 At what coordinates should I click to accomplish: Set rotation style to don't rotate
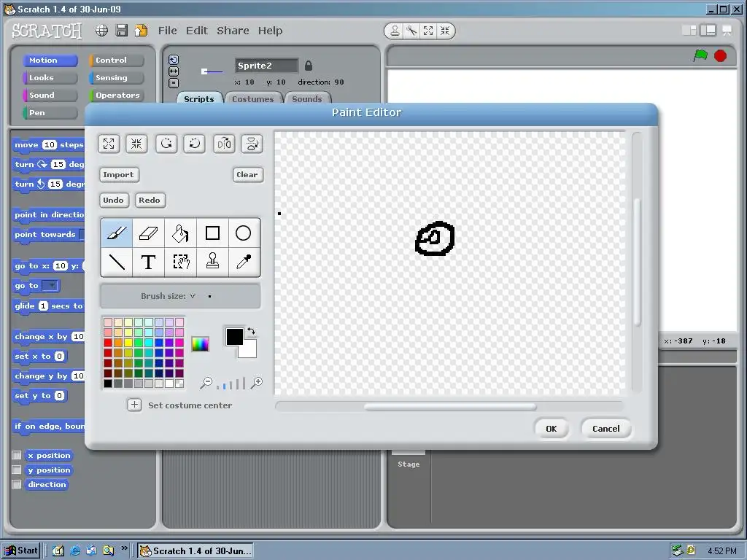(x=174, y=83)
